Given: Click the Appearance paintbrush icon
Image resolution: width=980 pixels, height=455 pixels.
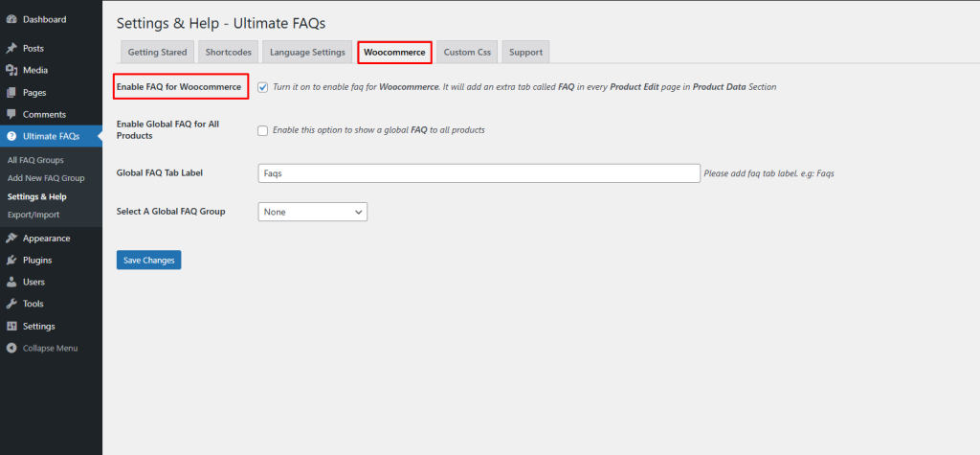Looking at the screenshot, I should (11, 238).
